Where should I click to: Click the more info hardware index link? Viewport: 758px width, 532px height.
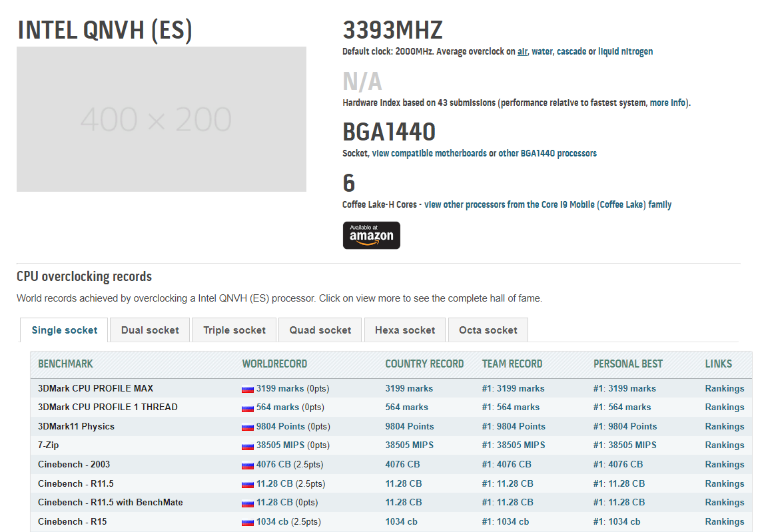669,103
